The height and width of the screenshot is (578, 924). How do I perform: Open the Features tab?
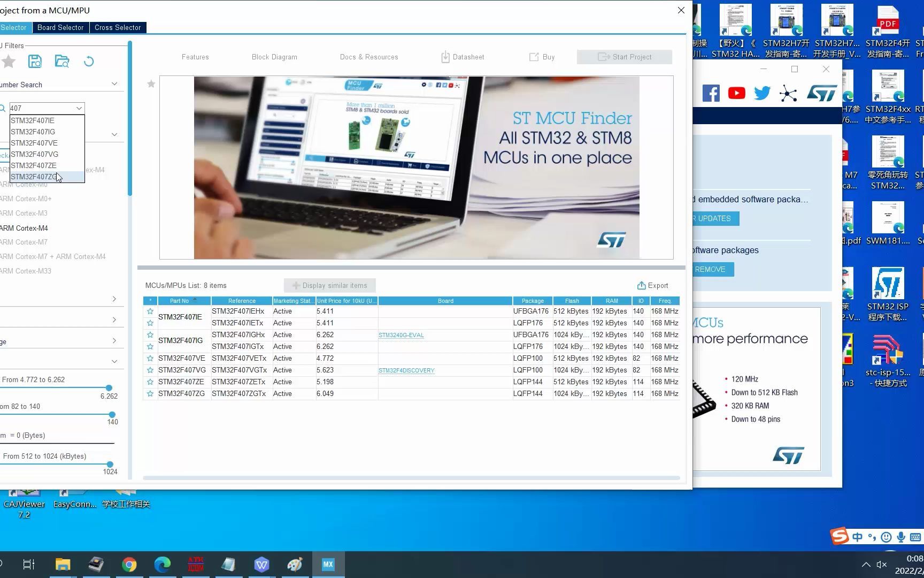[195, 57]
